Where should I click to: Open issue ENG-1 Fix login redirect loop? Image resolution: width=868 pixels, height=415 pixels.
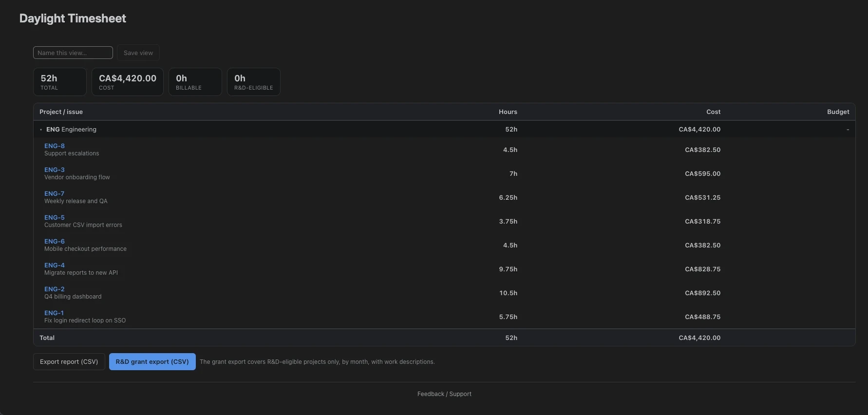pyautogui.click(x=54, y=313)
